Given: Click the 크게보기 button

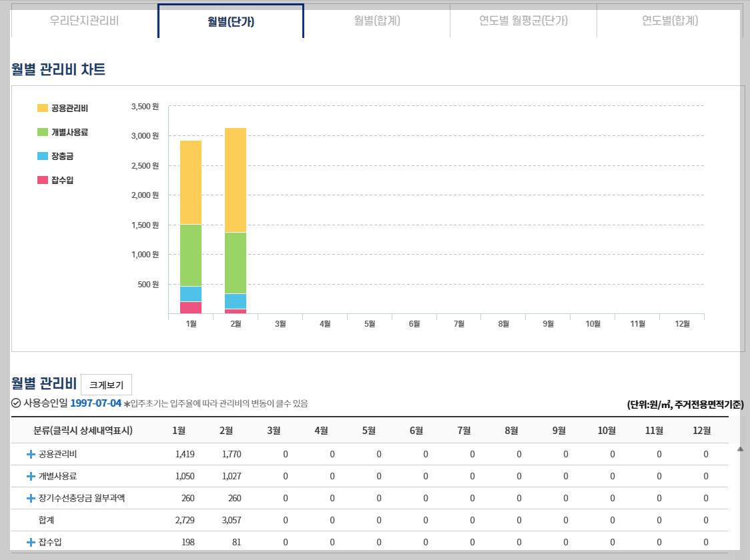Looking at the screenshot, I should [106, 385].
